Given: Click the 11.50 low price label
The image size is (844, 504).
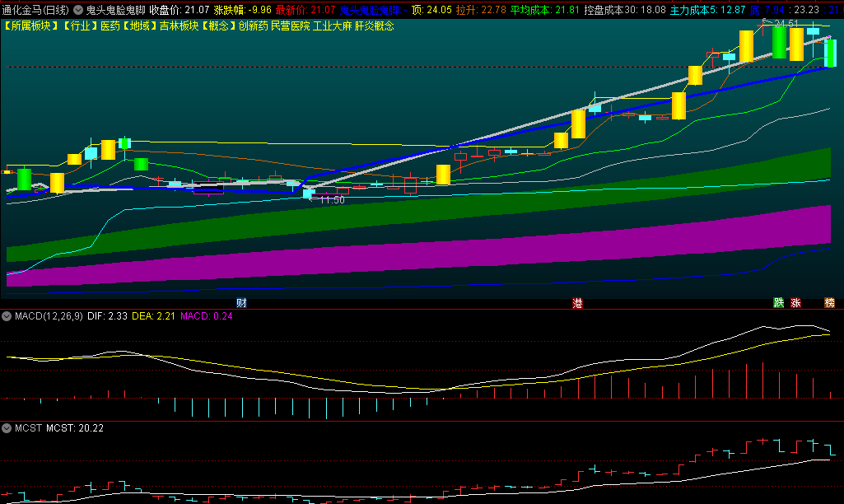Looking at the screenshot, I should coord(332,200).
